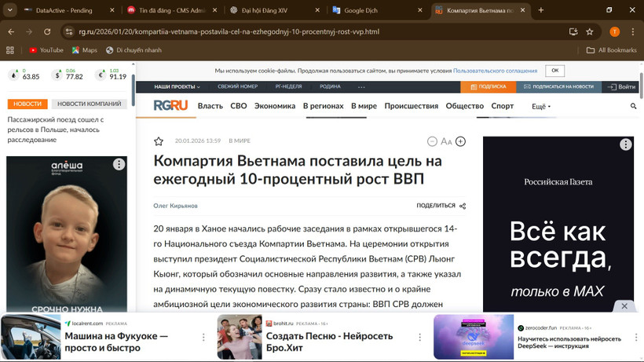Select the НОВОСТИ КОМПАНИЙ sidebar tab
Screen dimensions: 644x362
89,104
